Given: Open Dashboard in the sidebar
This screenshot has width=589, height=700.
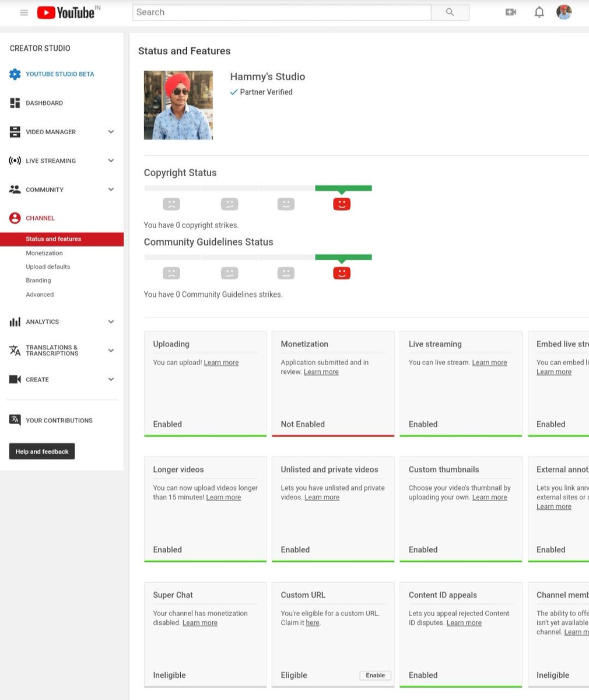Looking at the screenshot, I should (x=44, y=103).
